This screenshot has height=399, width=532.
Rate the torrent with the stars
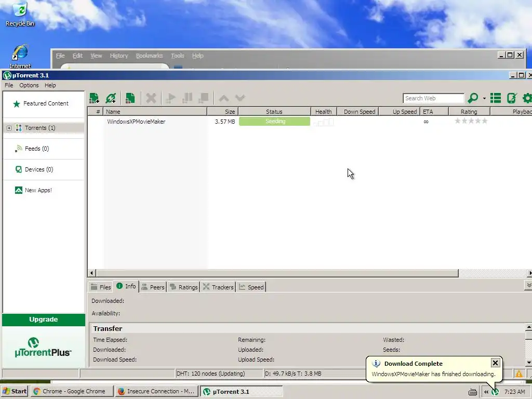471,121
